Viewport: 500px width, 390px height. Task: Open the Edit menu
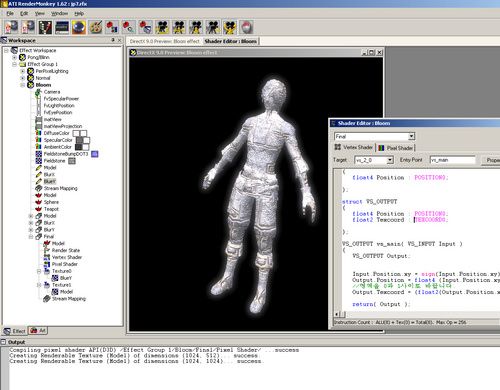pyautogui.click(x=24, y=13)
